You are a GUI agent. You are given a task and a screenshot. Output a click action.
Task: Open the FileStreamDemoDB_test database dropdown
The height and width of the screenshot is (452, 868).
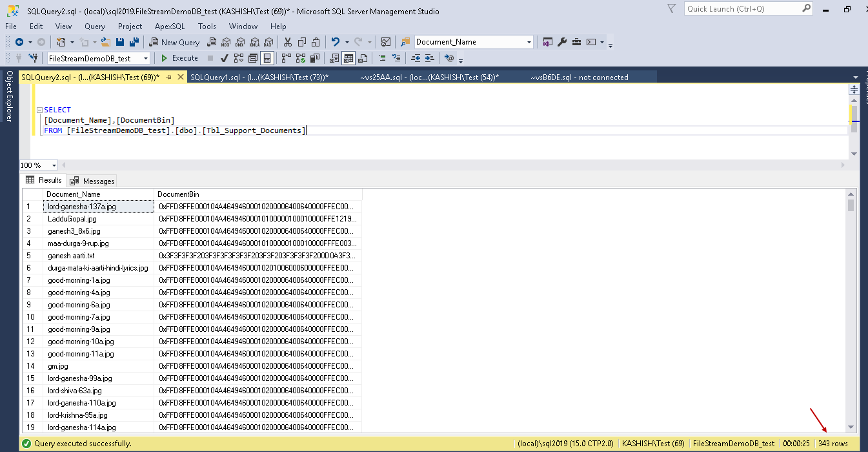pos(146,59)
